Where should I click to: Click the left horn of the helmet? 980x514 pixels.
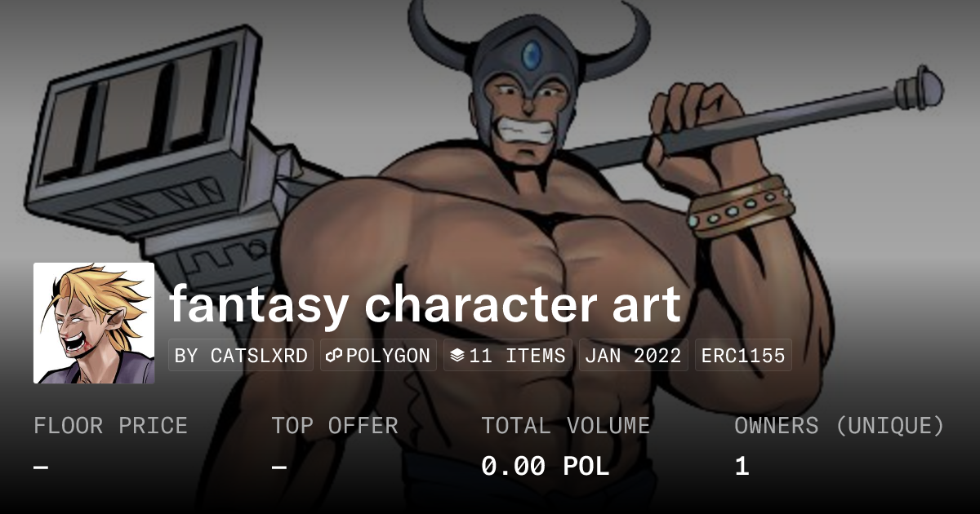point(439,37)
